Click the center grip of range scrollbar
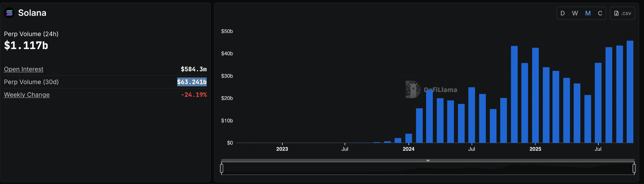This screenshot has width=644, height=184. tap(428, 160)
